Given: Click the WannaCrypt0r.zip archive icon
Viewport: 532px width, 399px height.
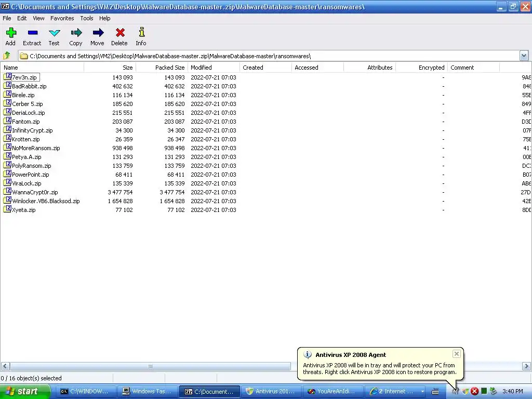Looking at the screenshot, I should tap(7, 191).
